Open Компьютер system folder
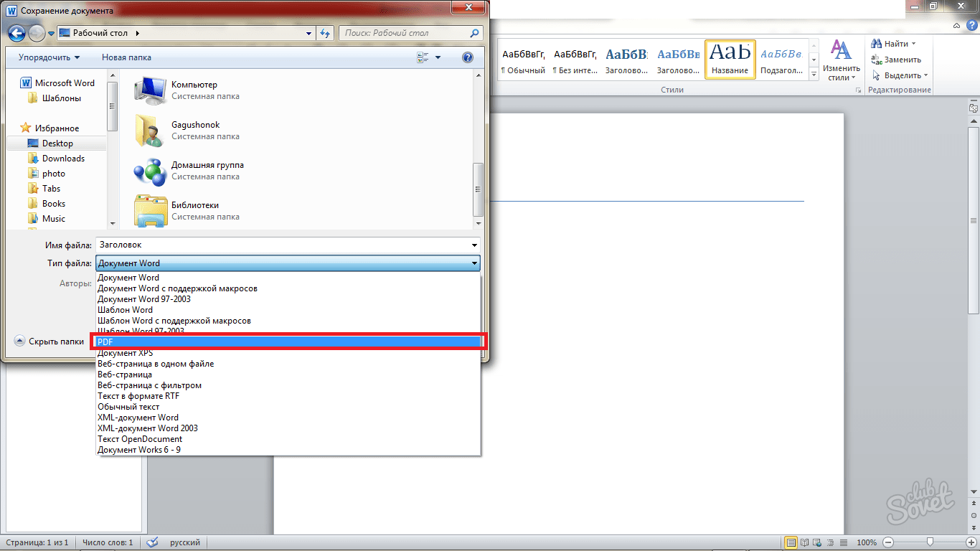The width and height of the screenshot is (980, 551). (194, 90)
